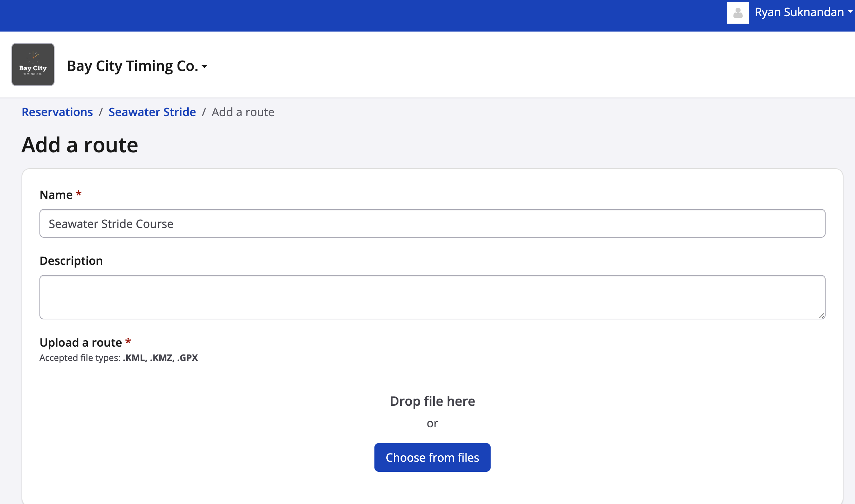
Task: Grab the Description textarea resize handle
Action: (822, 315)
